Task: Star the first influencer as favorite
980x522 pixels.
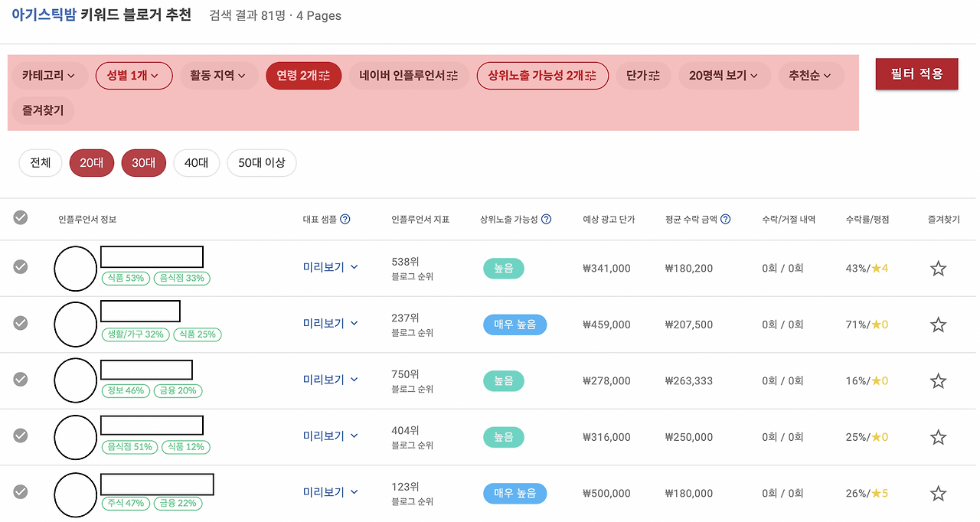Action: point(938,268)
